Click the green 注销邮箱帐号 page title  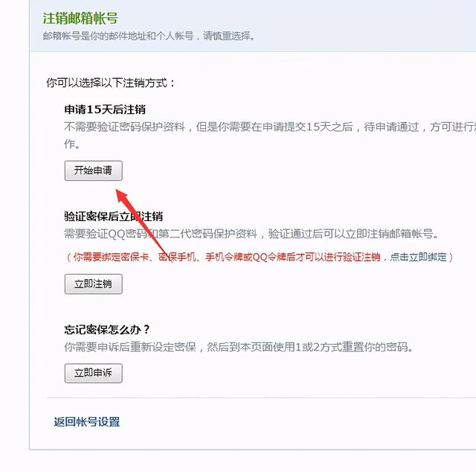pyautogui.click(x=80, y=18)
